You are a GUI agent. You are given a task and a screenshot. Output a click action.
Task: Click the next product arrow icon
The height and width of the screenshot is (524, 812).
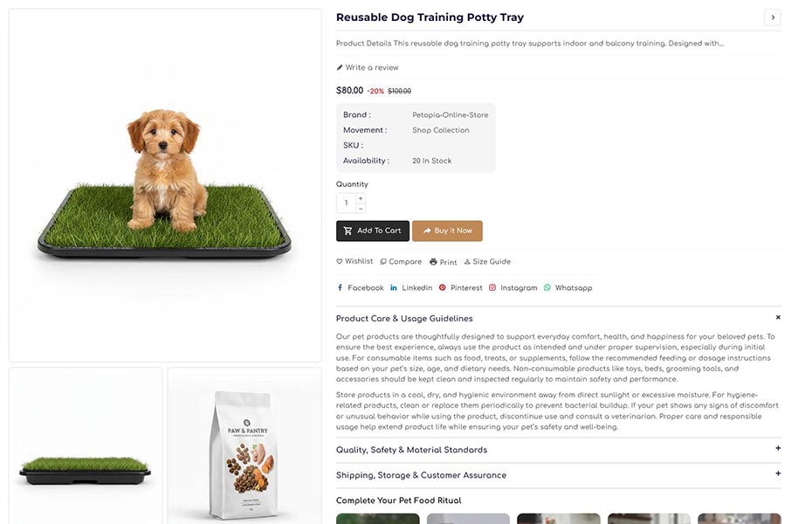point(772,17)
